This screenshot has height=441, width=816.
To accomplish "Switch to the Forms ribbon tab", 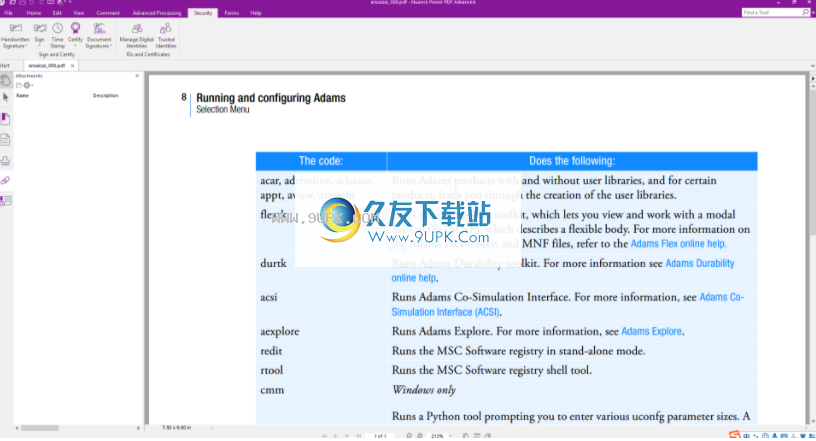I will (x=232, y=13).
